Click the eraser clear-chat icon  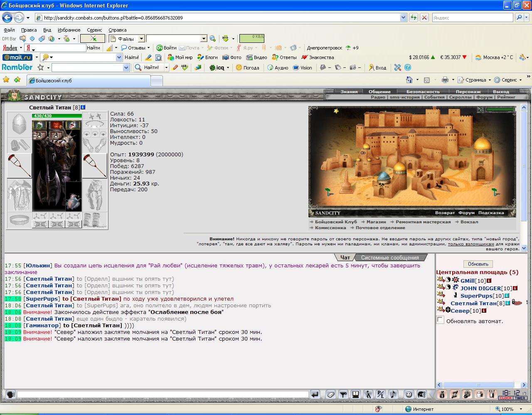330,394
